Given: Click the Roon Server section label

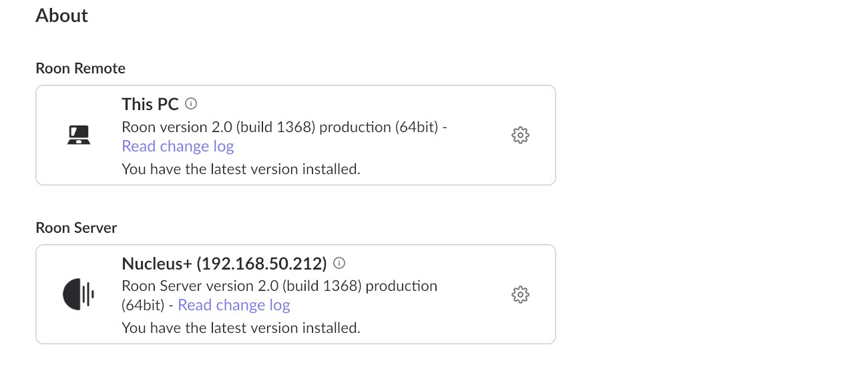Looking at the screenshot, I should point(76,228).
